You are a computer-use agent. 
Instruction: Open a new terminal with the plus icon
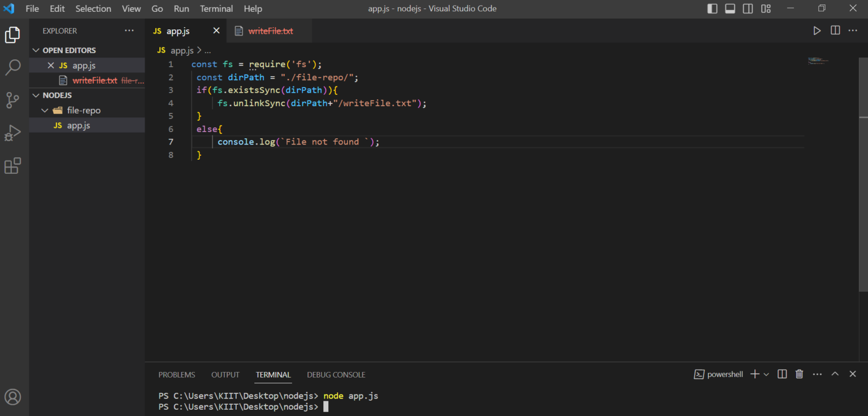tap(754, 374)
